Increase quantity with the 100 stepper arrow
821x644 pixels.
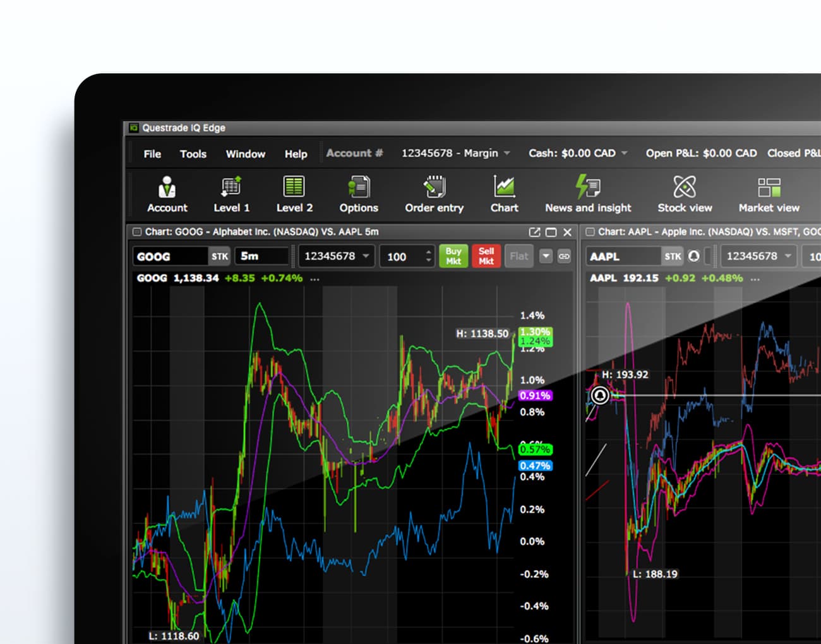click(429, 251)
